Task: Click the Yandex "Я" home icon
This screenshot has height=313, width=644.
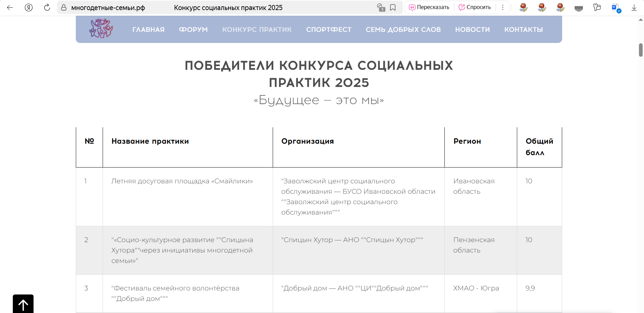Action: click(x=29, y=7)
